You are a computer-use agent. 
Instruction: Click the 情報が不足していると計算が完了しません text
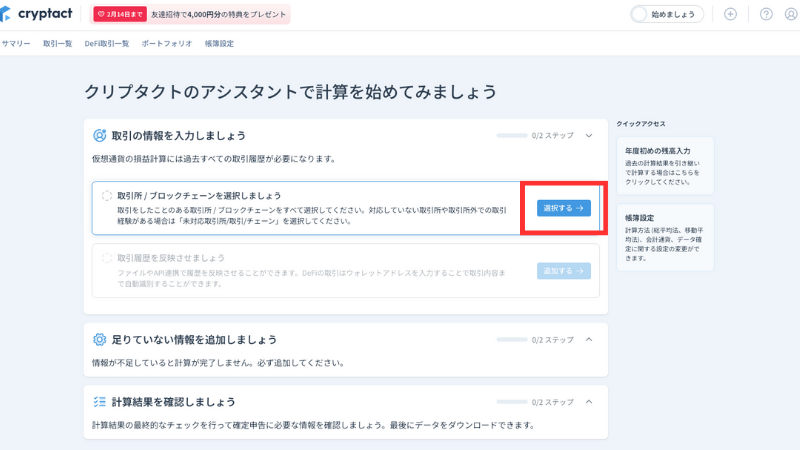(x=218, y=363)
